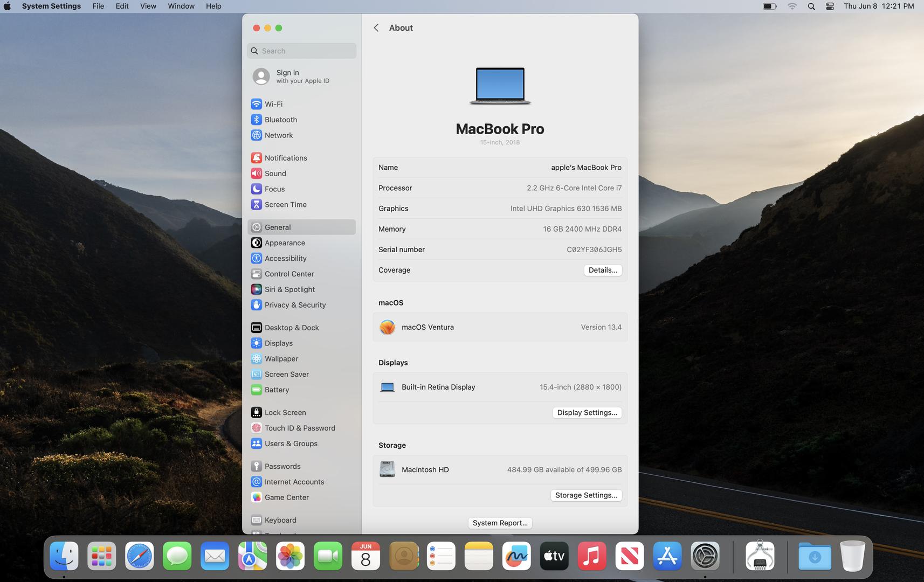Click the Wi-Fi status menu bar icon
This screenshot has width=924, height=582.
coord(792,6)
